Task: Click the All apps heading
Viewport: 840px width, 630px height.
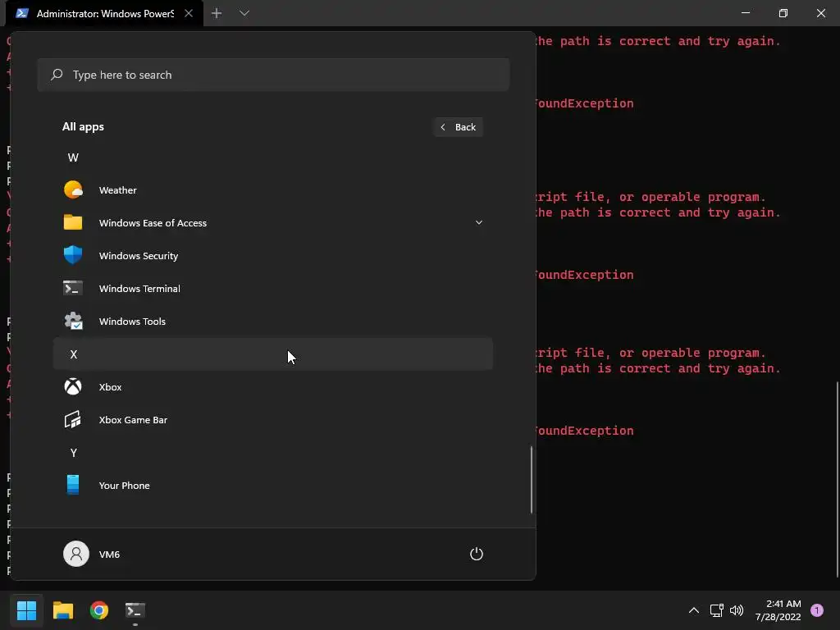Action: click(x=83, y=127)
